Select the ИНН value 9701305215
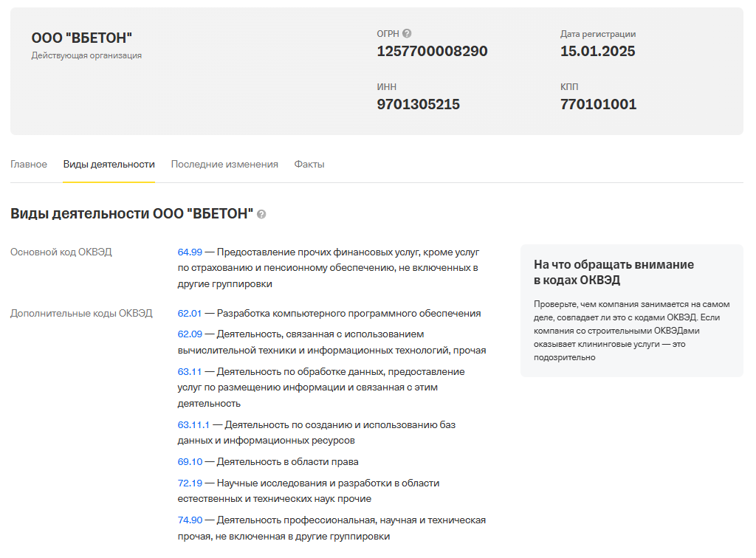Screen dimensions: 756x558 pyautogui.click(x=417, y=104)
